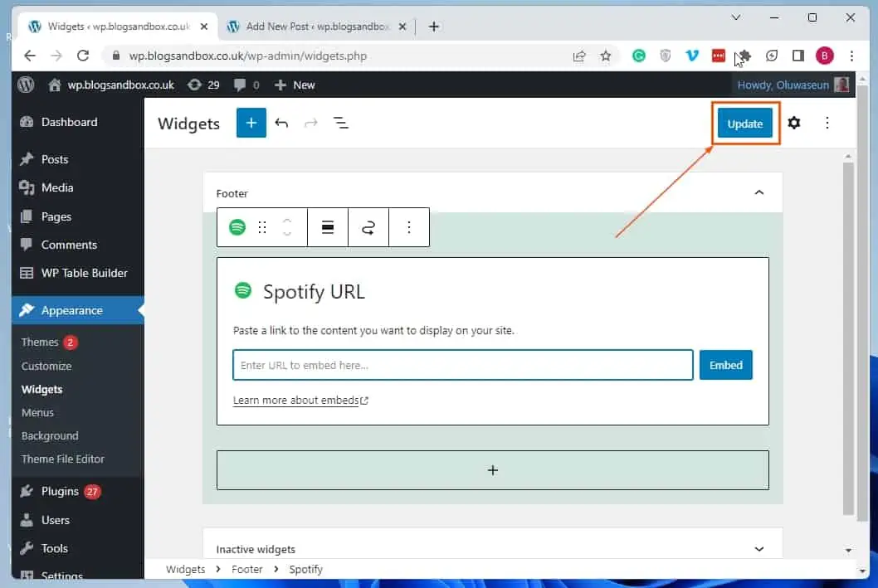Open the browser side panel icon
This screenshot has height=588, width=878.
[798, 56]
